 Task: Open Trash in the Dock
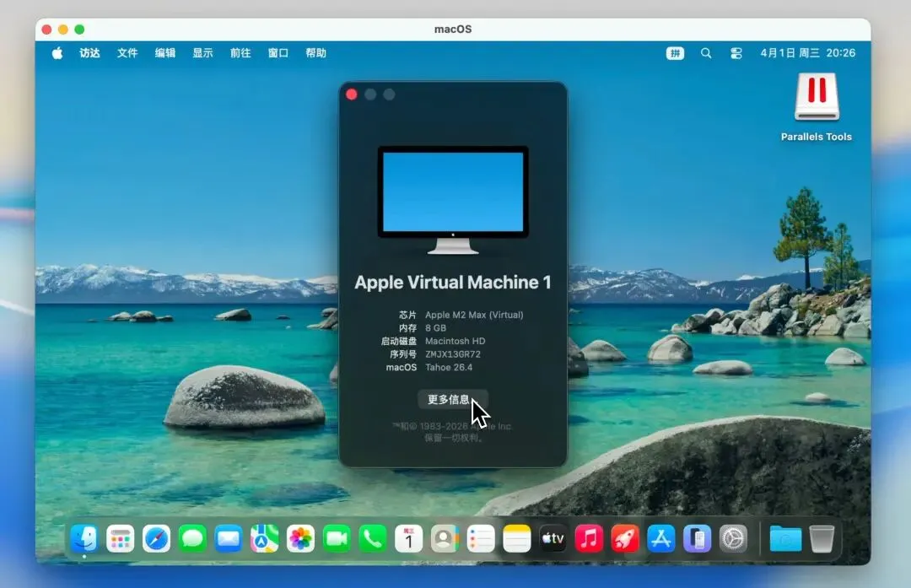click(822, 538)
